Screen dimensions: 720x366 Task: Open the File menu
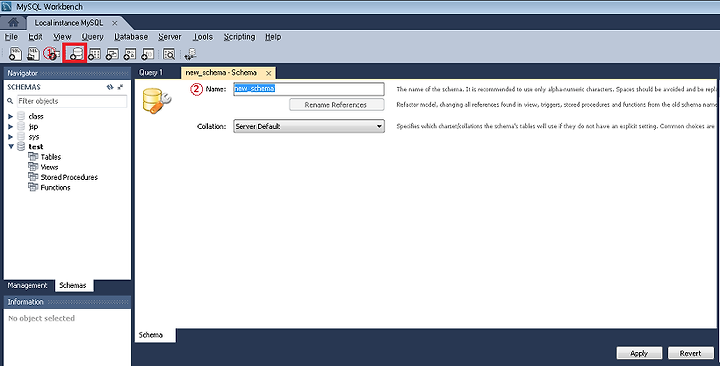point(11,37)
